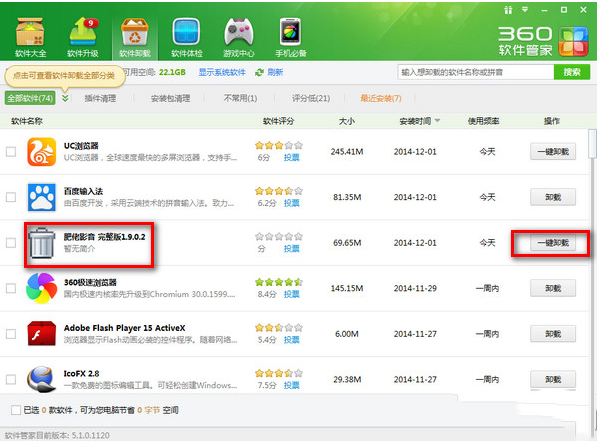
Task: Click star rating of 360极速浏览器
Action: [x=279, y=282]
